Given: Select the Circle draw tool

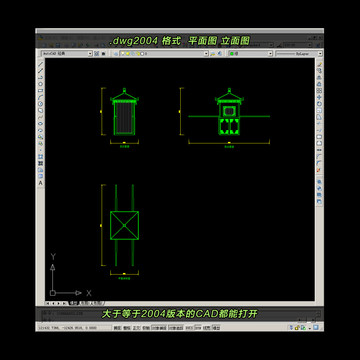Looking at the screenshot, I should [41, 104].
